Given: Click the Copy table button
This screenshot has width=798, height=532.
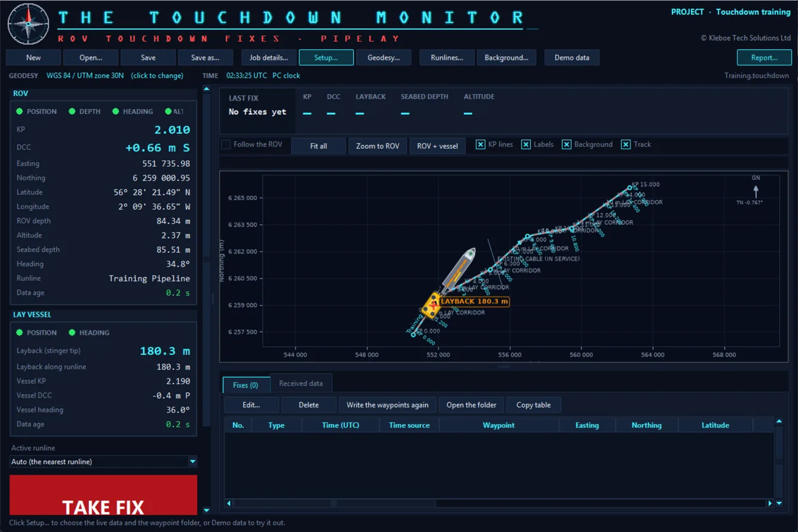Looking at the screenshot, I should pyautogui.click(x=534, y=405).
